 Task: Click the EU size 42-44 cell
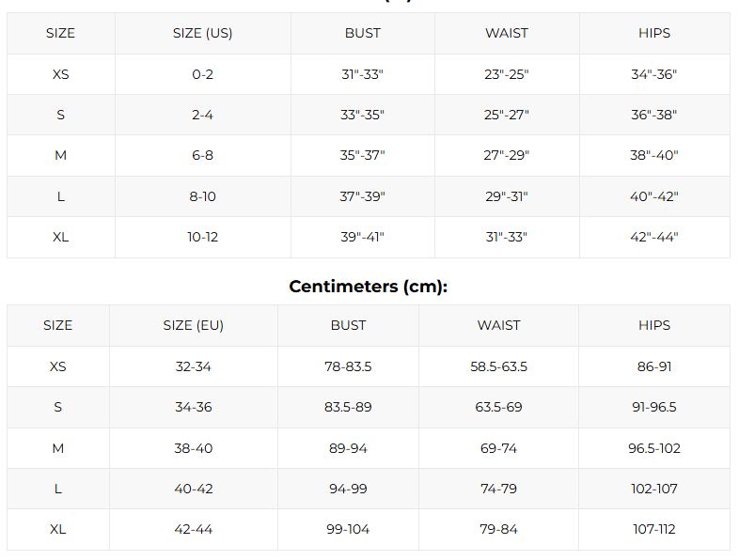pos(193,529)
